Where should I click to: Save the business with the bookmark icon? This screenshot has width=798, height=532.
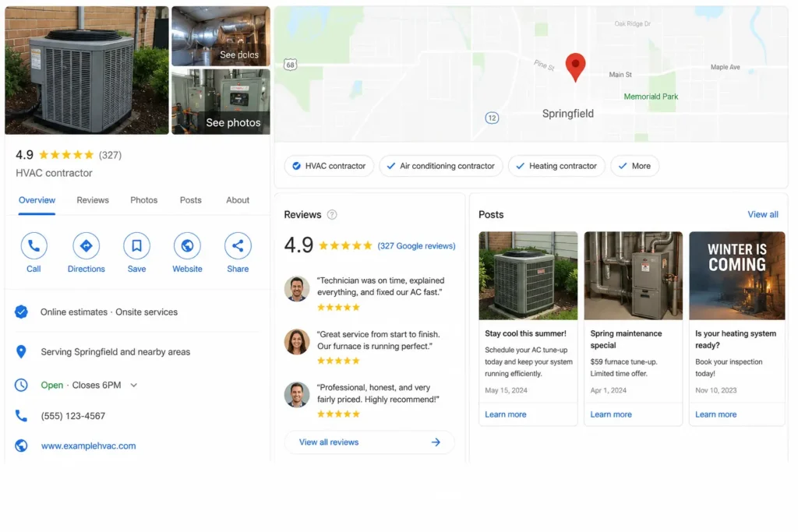tap(136, 245)
